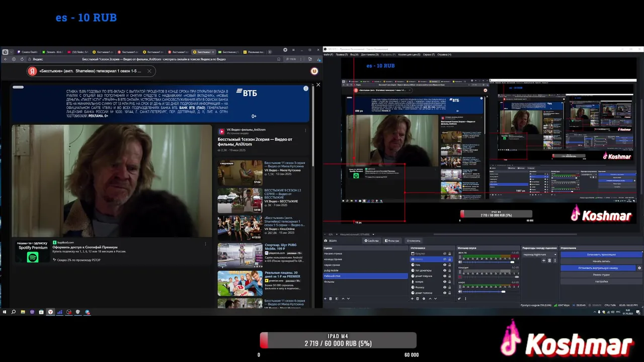Add a new source with plus icon

[412, 299]
